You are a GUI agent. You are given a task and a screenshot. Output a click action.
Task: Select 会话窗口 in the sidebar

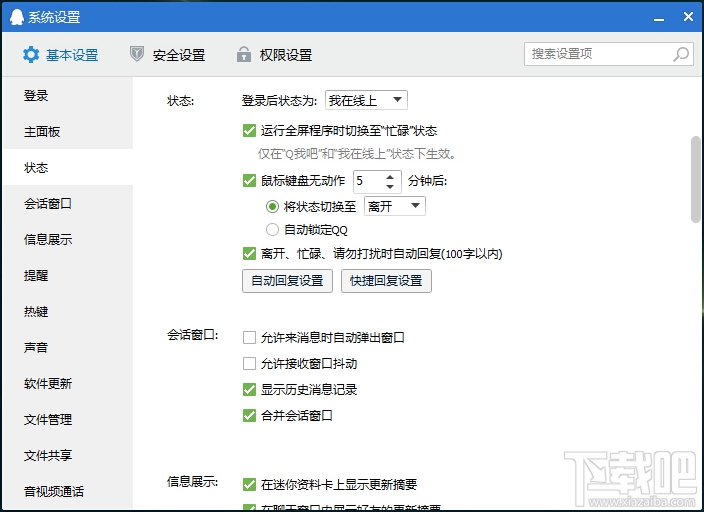[x=68, y=203]
